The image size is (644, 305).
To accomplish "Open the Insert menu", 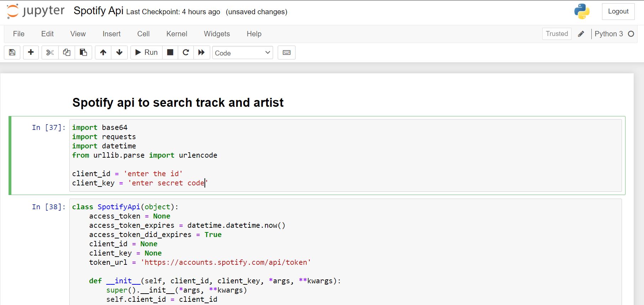I will tap(112, 34).
